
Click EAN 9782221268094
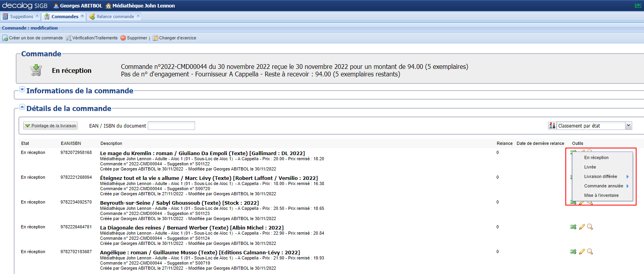pyautogui.click(x=76, y=177)
